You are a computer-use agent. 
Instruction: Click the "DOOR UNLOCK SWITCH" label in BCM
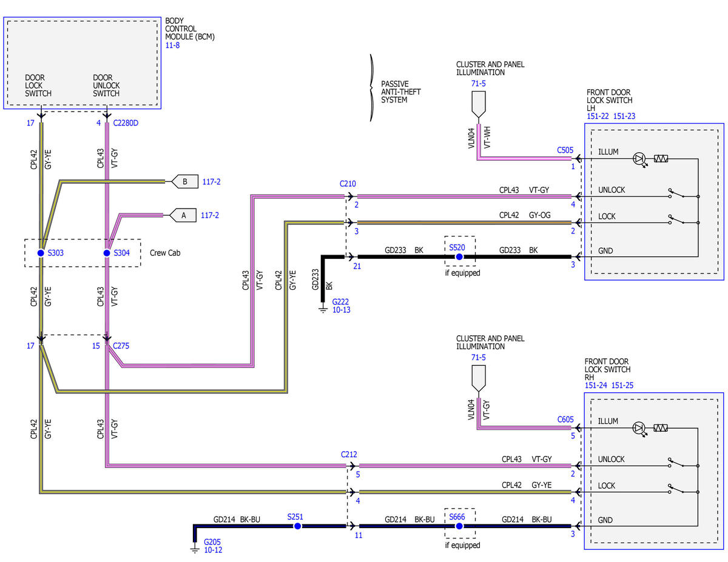pos(106,85)
